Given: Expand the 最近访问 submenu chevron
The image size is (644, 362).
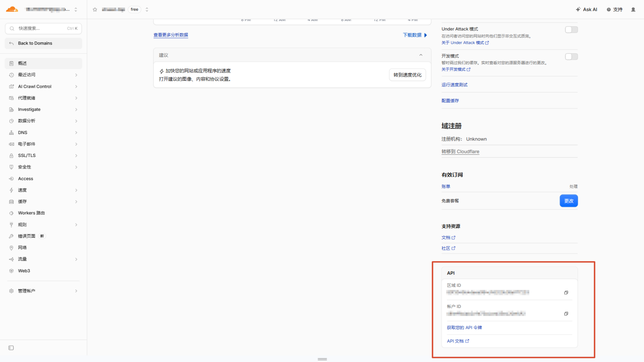Looking at the screenshot, I should (76, 75).
